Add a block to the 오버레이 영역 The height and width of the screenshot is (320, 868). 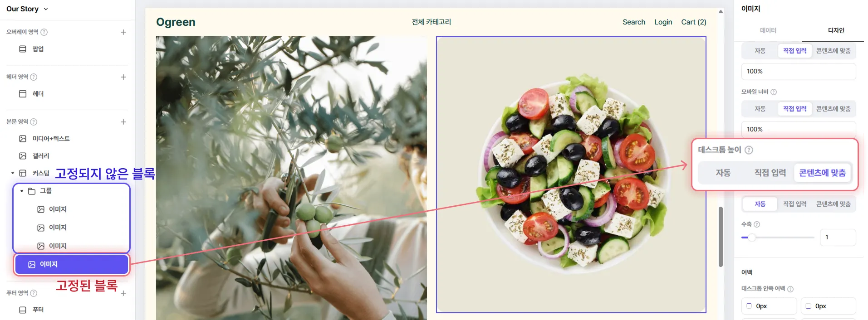point(123,32)
